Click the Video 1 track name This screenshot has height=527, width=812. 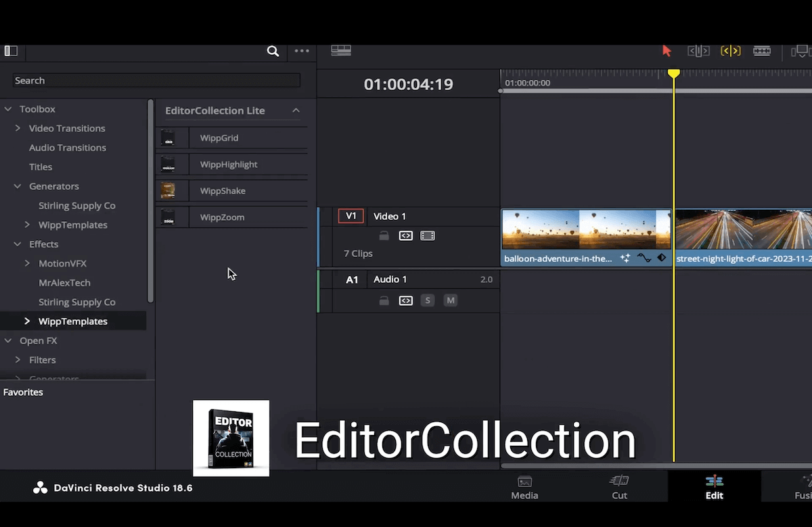(390, 216)
